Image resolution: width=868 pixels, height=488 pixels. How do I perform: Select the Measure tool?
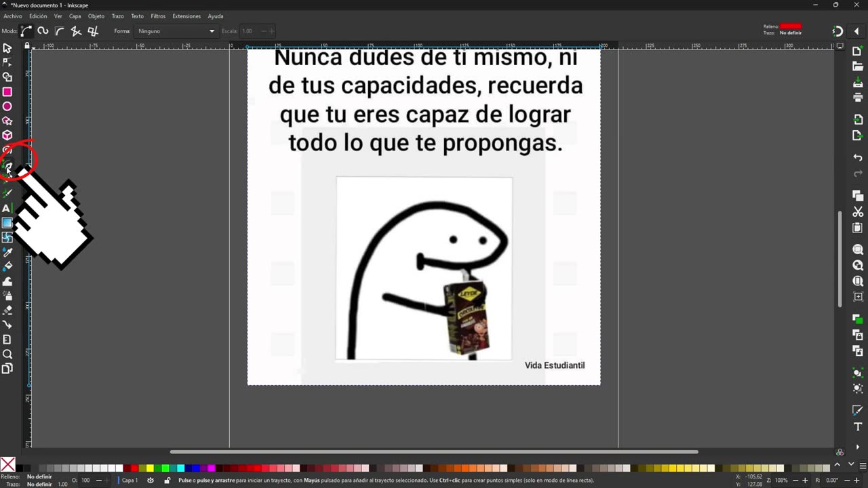tap(7, 340)
